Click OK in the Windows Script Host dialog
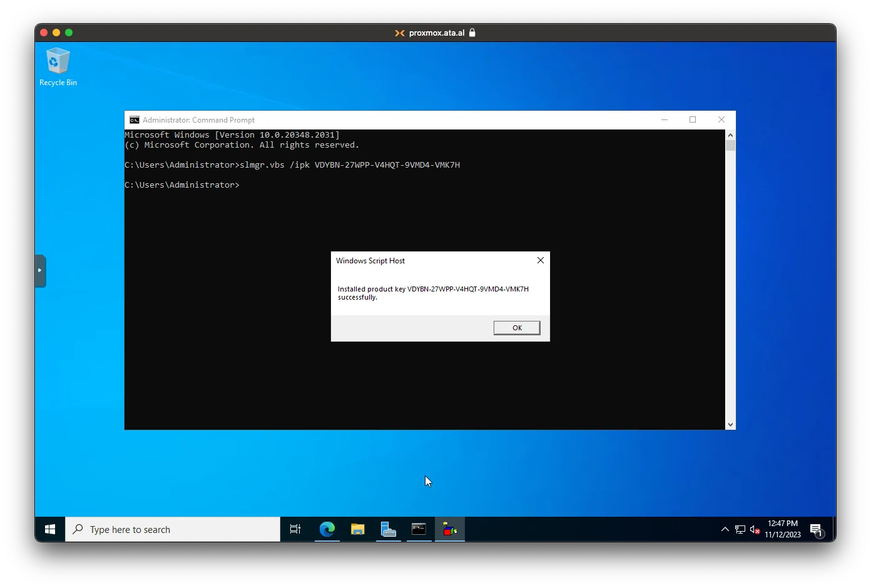 pos(517,328)
